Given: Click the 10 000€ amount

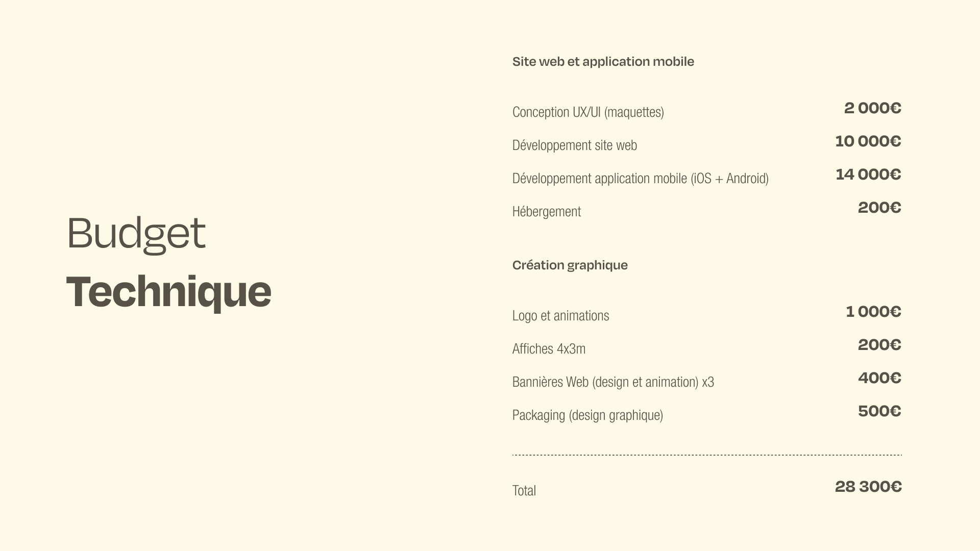Looking at the screenshot, I should pyautogui.click(x=868, y=141).
